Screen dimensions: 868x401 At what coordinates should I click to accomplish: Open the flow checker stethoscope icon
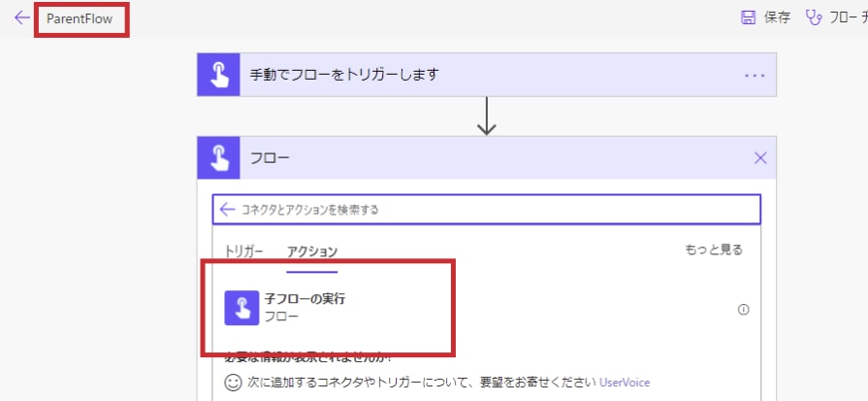pos(814,17)
